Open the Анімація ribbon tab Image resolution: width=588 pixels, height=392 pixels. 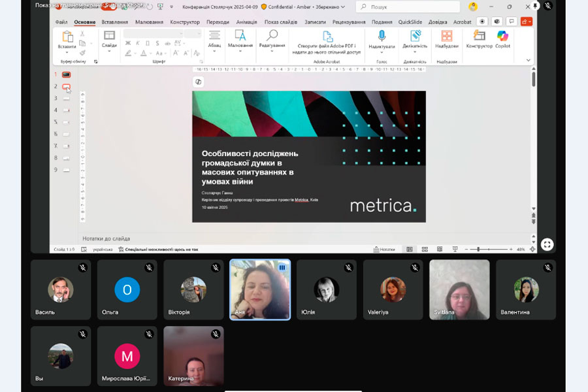pos(246,22)
